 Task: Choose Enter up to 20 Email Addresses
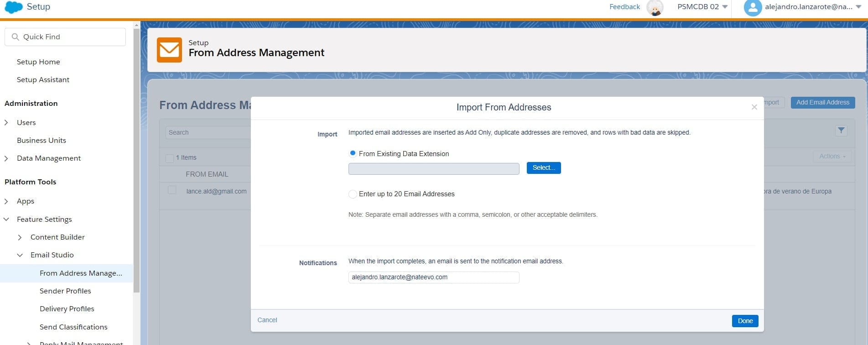(x=353, y=194)
